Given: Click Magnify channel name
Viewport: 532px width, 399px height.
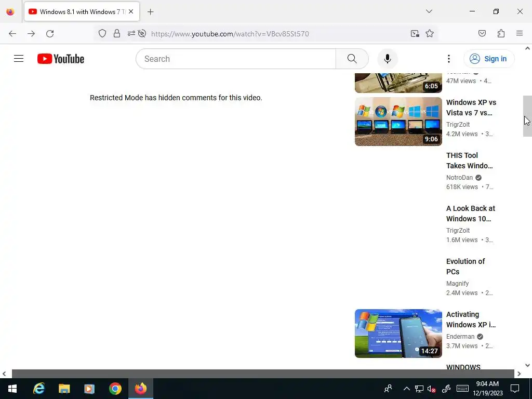Looking at the screenshot, I should (x=457, y=283).
